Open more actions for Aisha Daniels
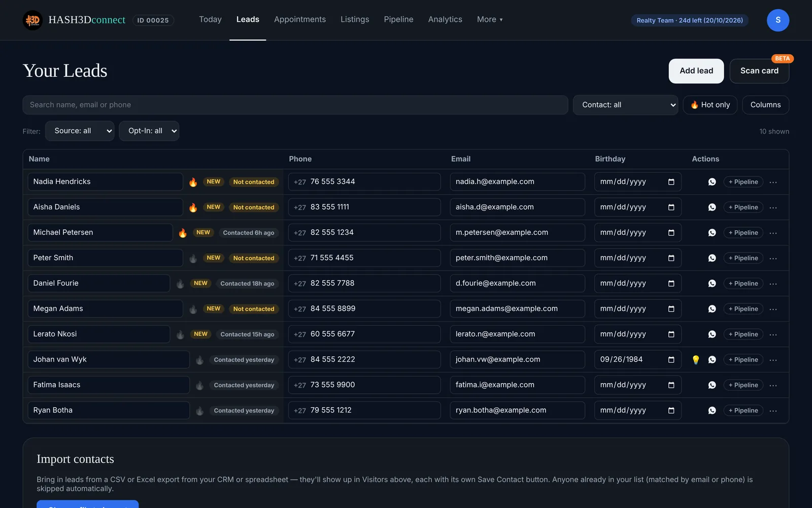Image resolution: width=812 pixels, height=508 pixels. click(773, 207)
